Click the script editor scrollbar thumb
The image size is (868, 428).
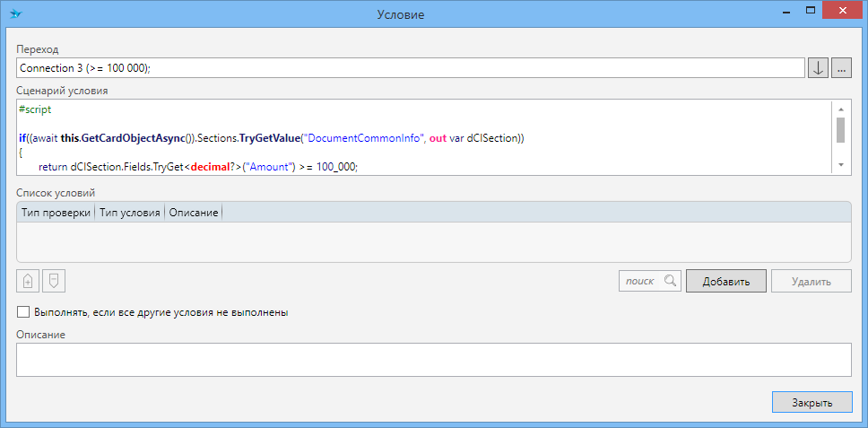click(x=840, y=130)
